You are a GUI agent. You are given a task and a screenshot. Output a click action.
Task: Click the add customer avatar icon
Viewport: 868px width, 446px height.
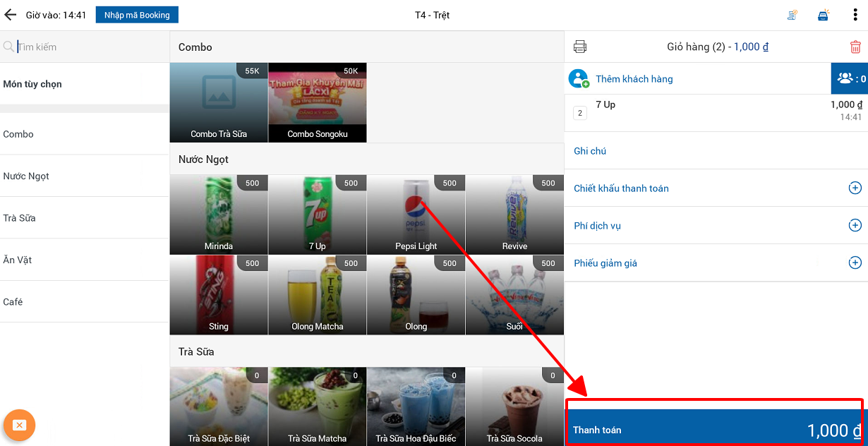579,78
